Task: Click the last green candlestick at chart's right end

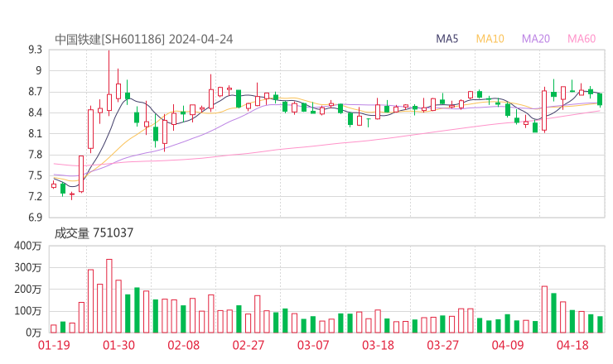Action: [x=600, y=99]
